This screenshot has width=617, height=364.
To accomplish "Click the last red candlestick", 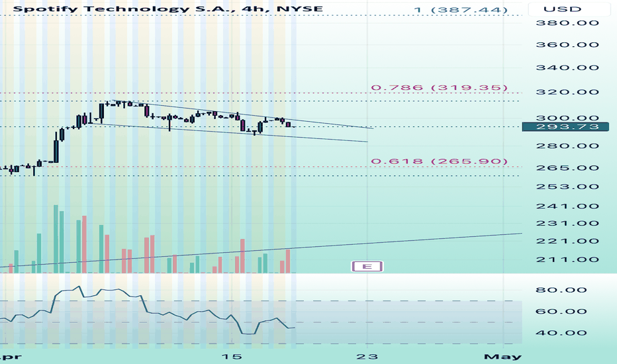I will click(289, 124).
